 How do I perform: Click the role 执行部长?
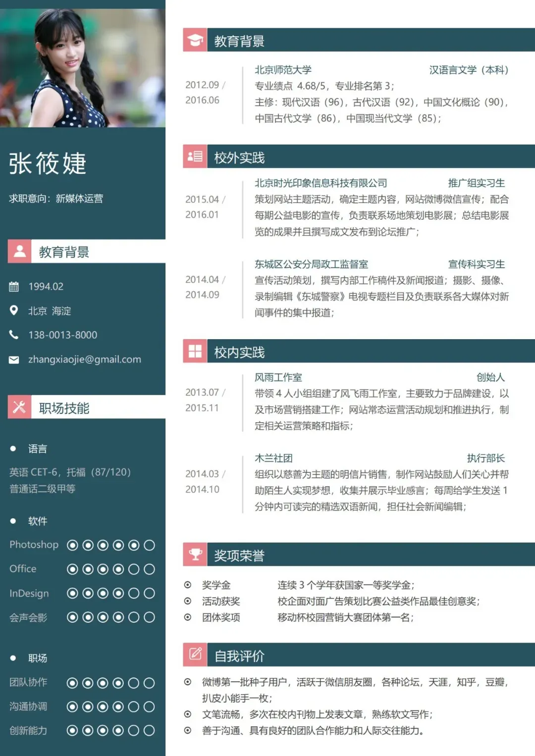485,458
